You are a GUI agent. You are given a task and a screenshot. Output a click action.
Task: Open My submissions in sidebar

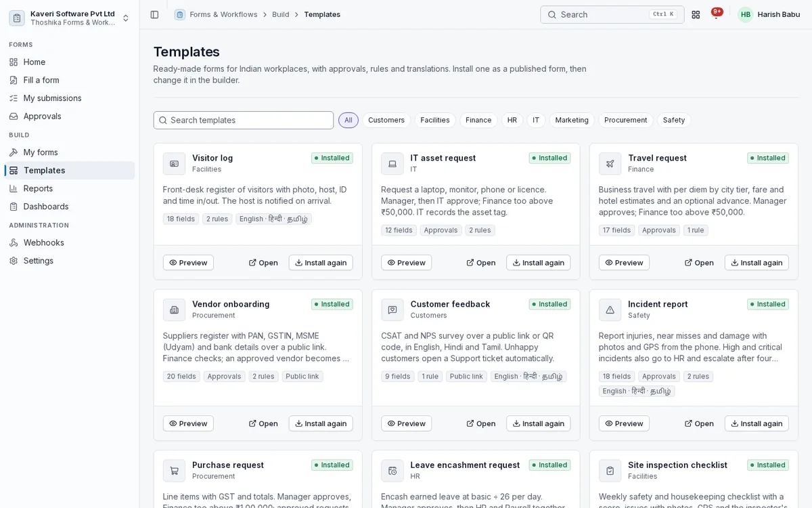coord(70,98)
